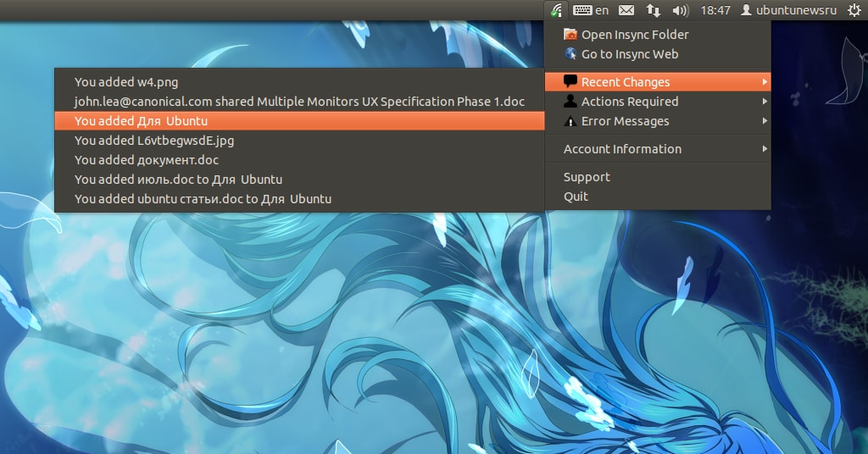Click the 18:47 clock in the panel
Viewport: 868px width, 454px height.
coord(715,10)
